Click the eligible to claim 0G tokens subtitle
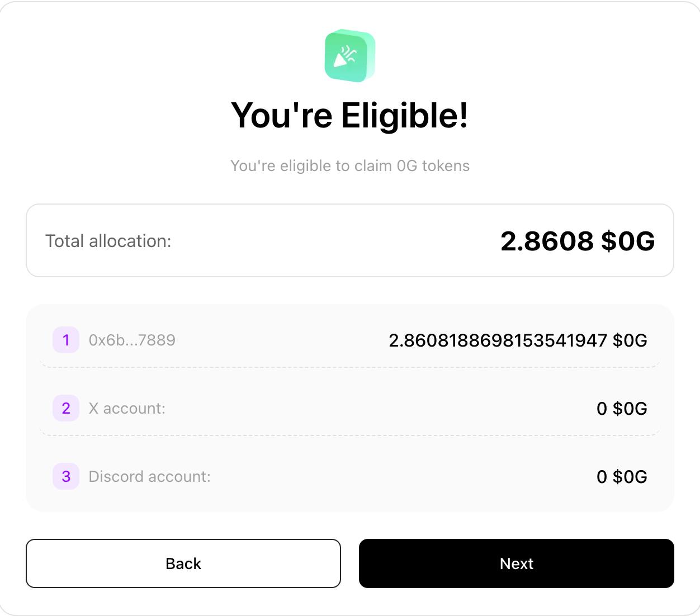Image resolution: width=700 pixels, height=616 pixels. [x=350, y=166]
